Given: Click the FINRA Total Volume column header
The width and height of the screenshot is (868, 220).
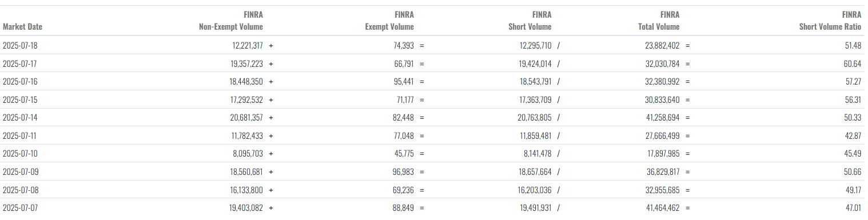Looking at the screenshot, I should 659,21.
